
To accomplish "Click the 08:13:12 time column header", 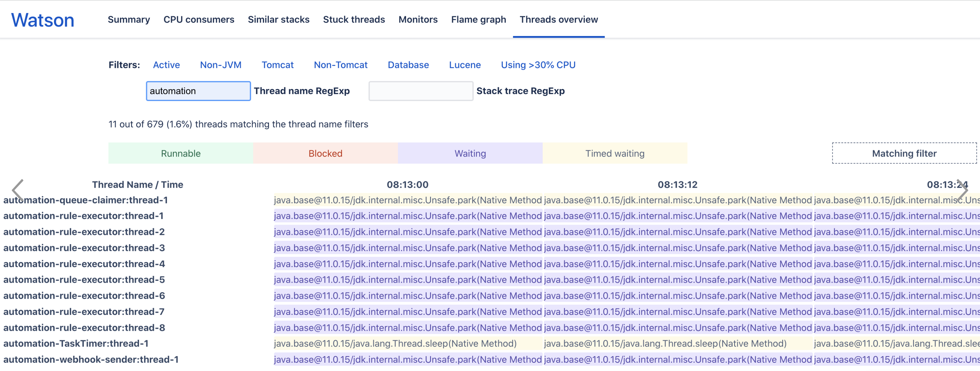I will pyautogui.click(x=678, y=184).
